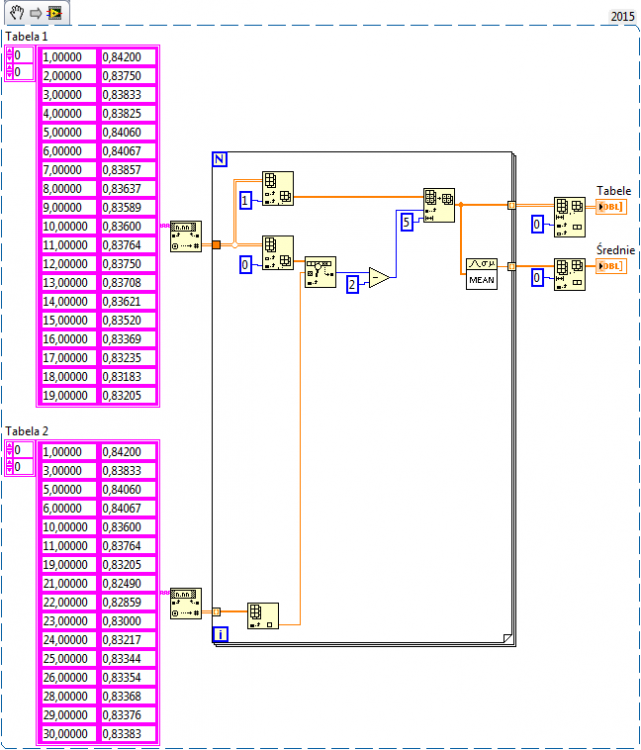Select Tabela 2 string-to-number conversion node
Viewport: 641px width, 750px height.
coord(186,604)
